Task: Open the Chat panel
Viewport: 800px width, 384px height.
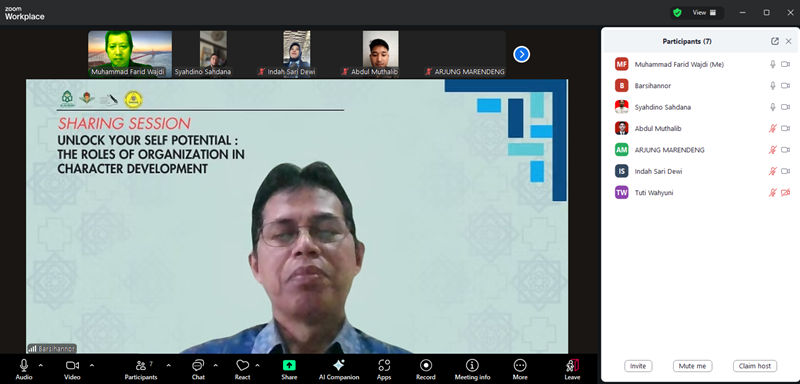Action: [198, 369]
